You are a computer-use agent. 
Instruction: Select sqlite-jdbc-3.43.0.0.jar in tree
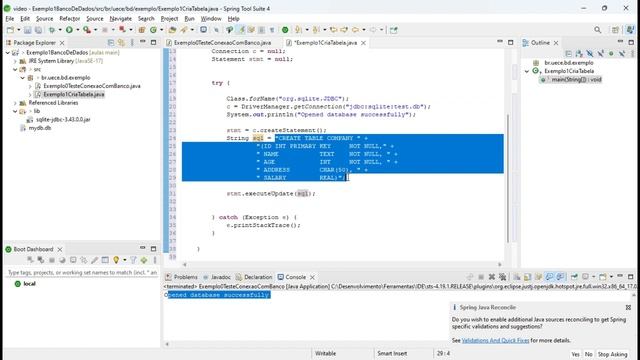pos(63,120)
